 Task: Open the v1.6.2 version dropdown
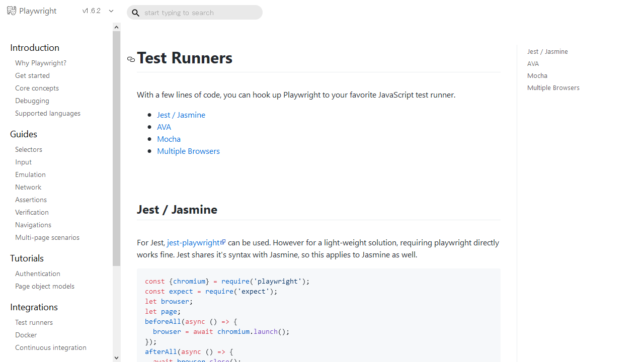point(98,11)
